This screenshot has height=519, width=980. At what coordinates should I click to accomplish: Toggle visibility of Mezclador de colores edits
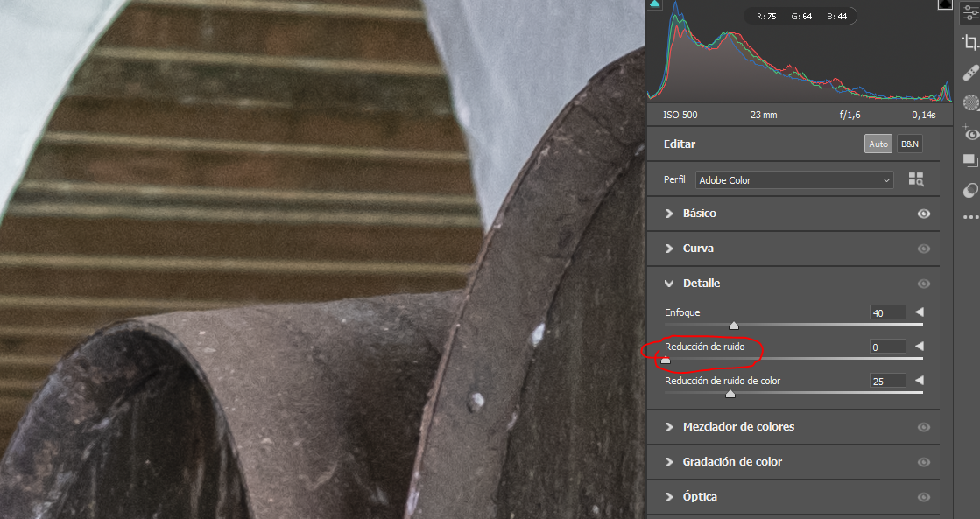pyautogui.click(x=924, y=427)
